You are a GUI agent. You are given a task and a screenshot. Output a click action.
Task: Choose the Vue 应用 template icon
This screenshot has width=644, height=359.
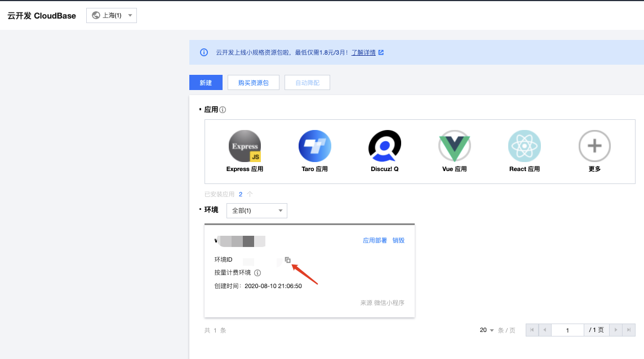click(455, 146)
